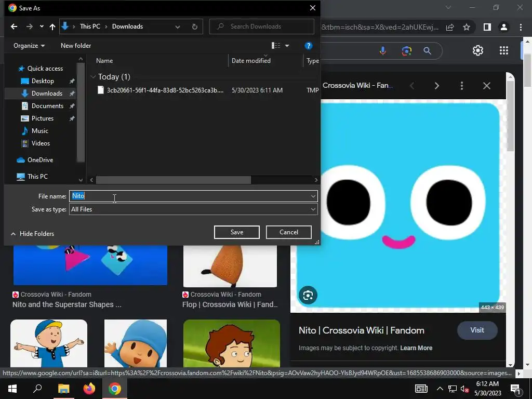Visit the Nito Fandom page

[x=477, y=330]
